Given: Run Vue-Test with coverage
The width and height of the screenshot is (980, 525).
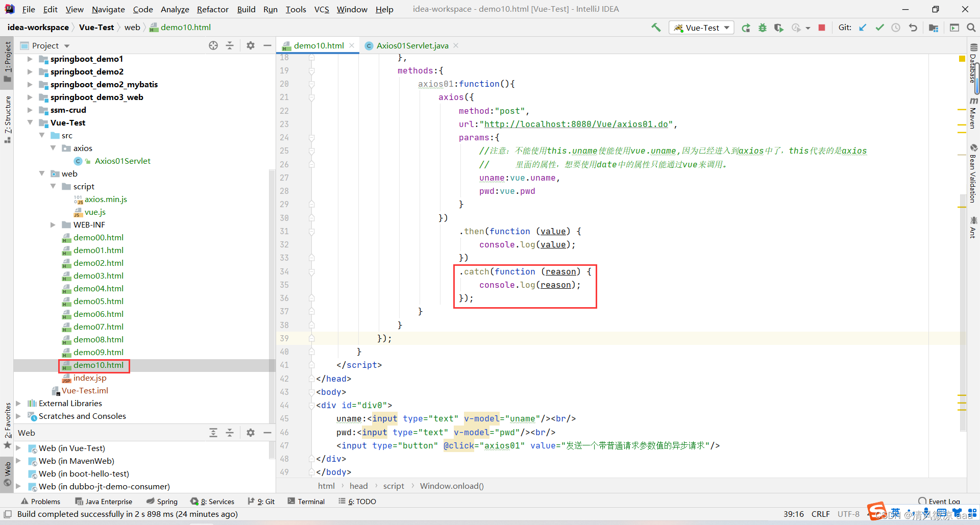Looking at the screenshot, I should 779,28.
